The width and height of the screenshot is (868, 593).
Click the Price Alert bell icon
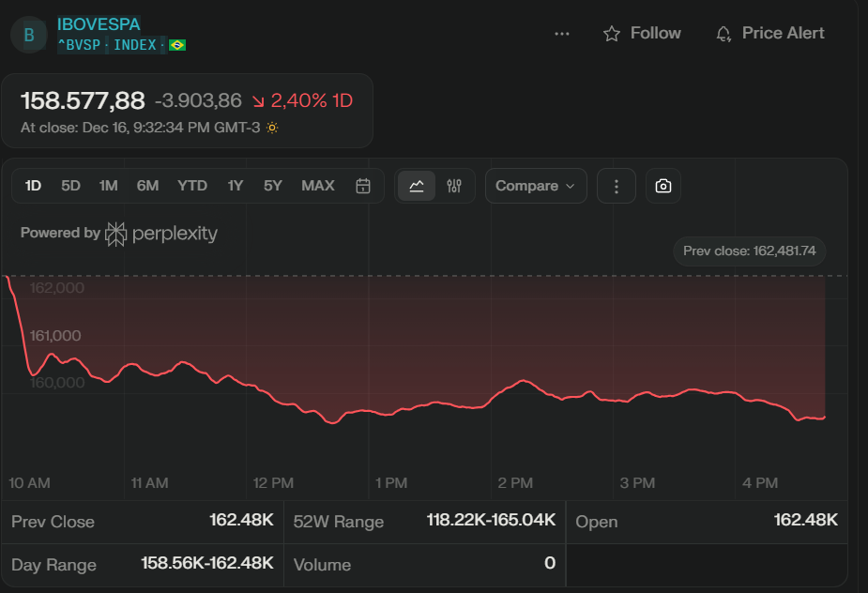(x=723, y=34)
